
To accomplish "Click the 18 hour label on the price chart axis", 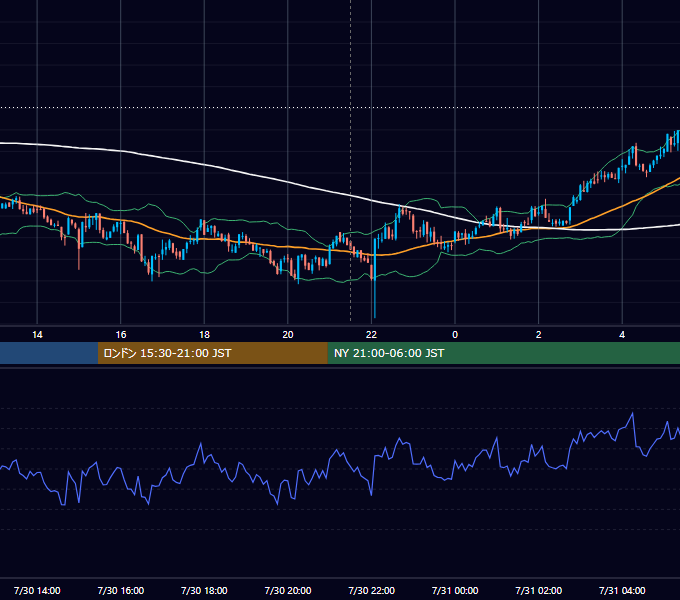I will [x=204, y=335].
